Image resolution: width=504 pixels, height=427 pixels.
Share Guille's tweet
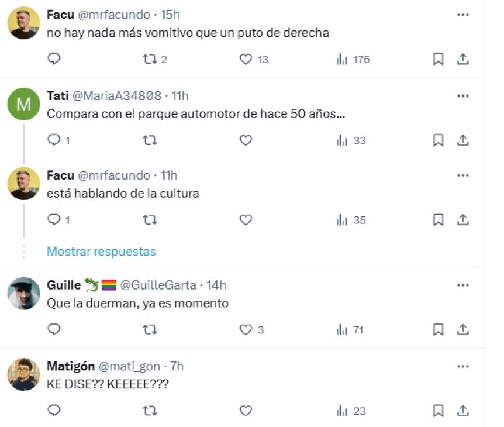coord(463,330)
